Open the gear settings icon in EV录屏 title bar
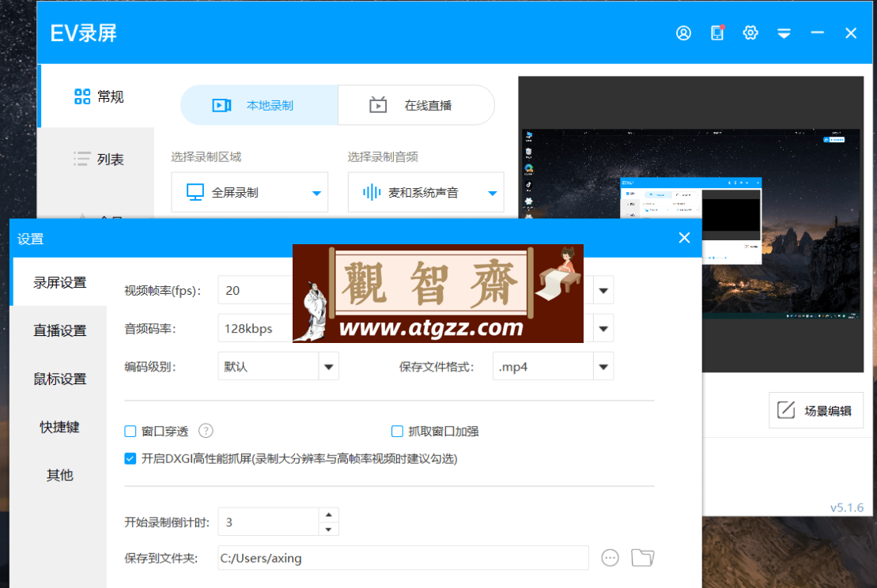Image resolution: width=877 pixels, height=588 pixels. pyautogui.click(x=750, y=33)
